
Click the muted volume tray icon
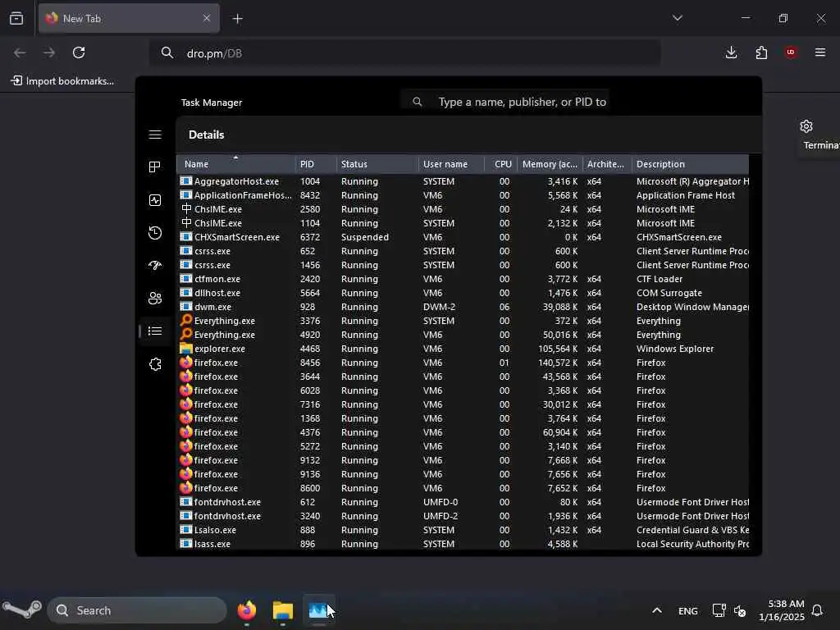click(x=741, y=610)
